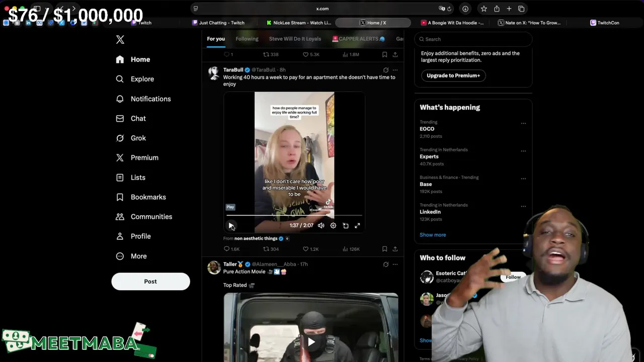Screen dimensions: 644x362
Task: Toggle picture-in-picture on video
Action: 346,226
